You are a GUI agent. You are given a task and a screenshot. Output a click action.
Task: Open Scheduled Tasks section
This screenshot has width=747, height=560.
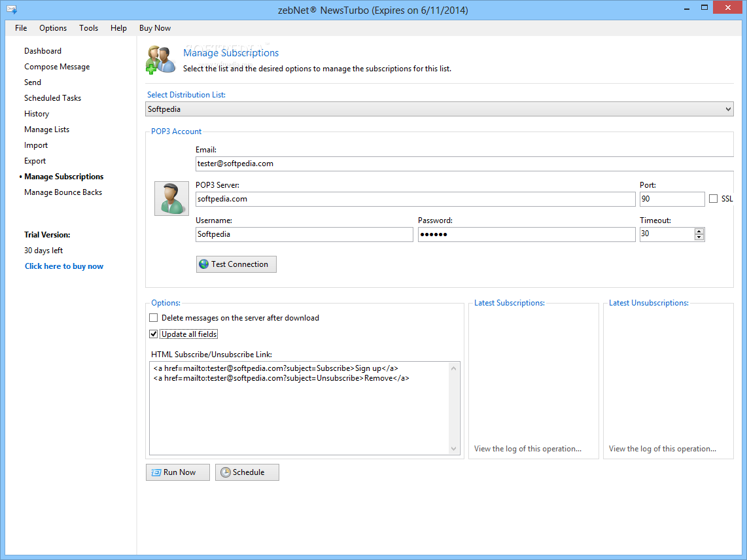point(53,98)
